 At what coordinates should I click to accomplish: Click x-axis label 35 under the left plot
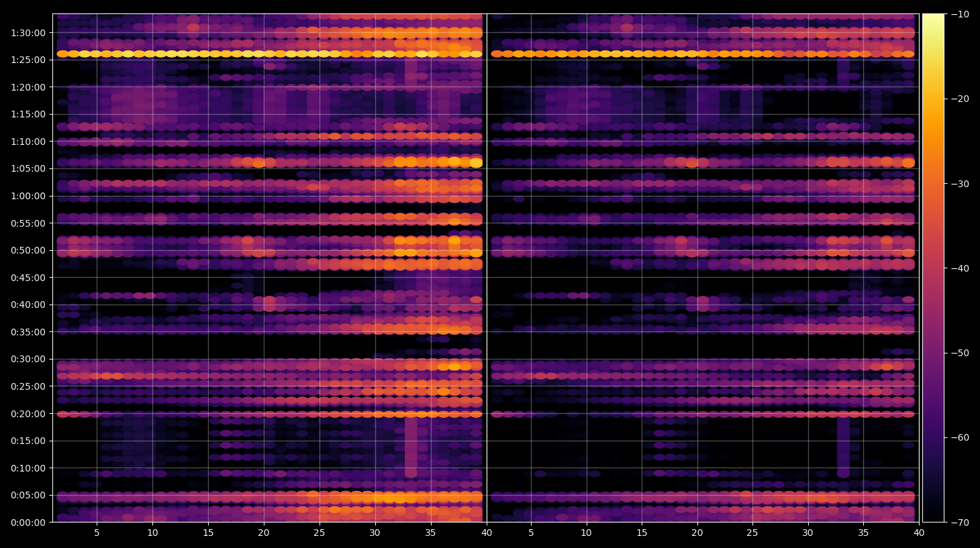click(430, 533)
